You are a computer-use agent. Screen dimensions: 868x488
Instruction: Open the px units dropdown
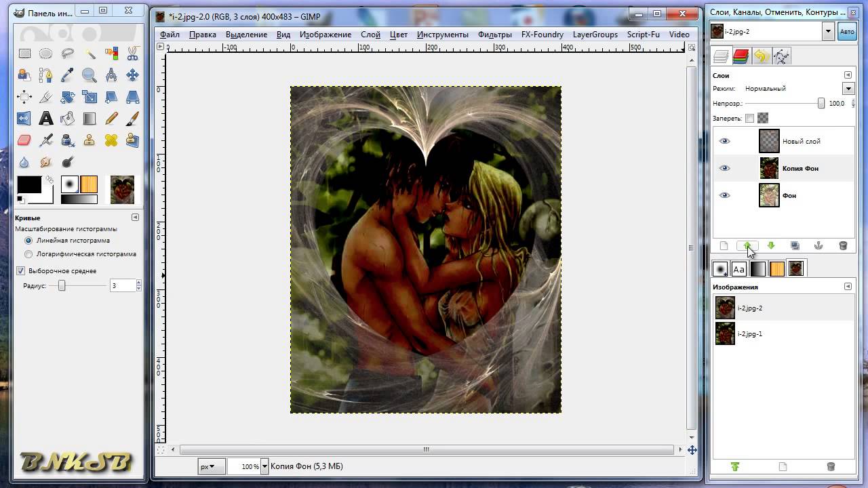pos(212,466)
